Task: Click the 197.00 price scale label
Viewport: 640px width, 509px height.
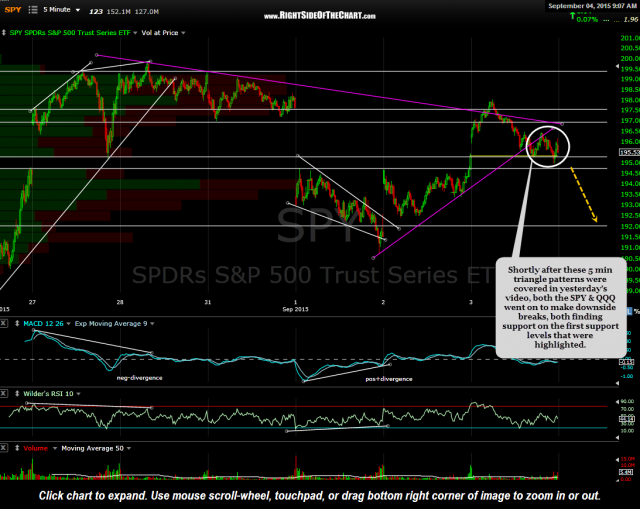Action: pyautogui.click(x=630, y=120)
